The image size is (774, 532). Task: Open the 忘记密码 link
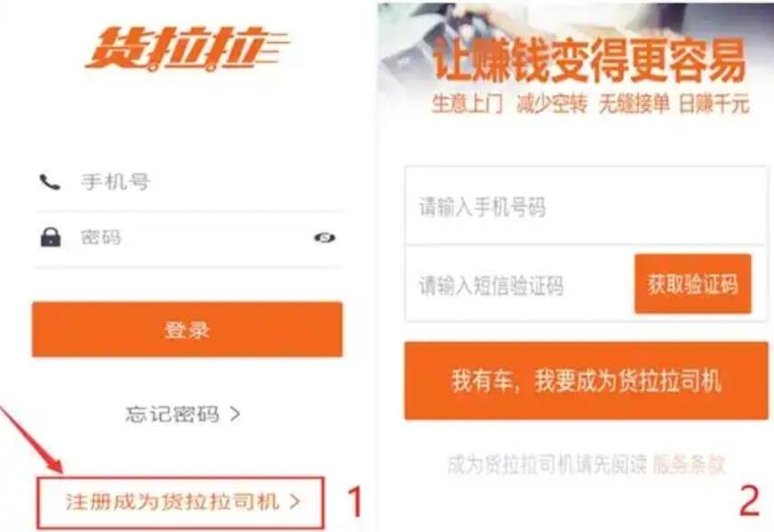(173, 414)
